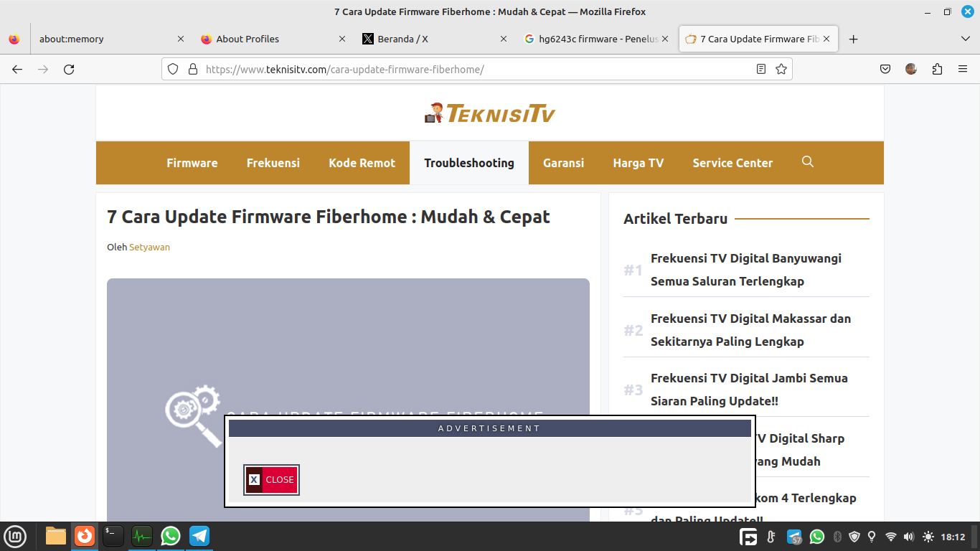
Task: Bookmark the page with the star
Action: coord(781,69)
